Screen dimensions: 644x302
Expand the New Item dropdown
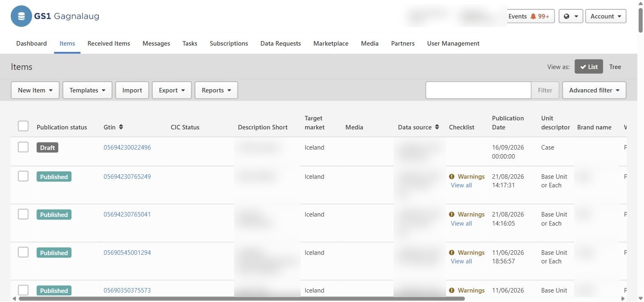(35, 90)
